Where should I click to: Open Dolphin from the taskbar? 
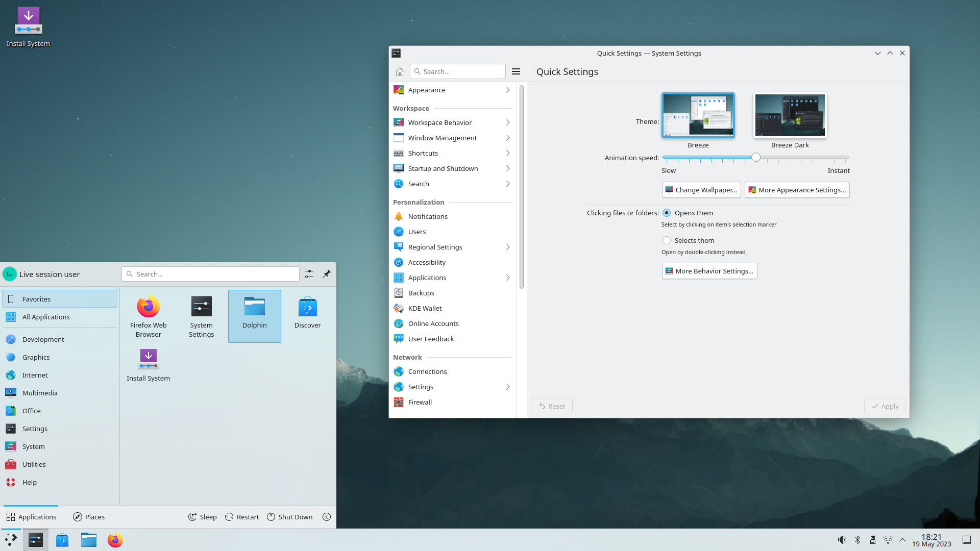[89, 540]
